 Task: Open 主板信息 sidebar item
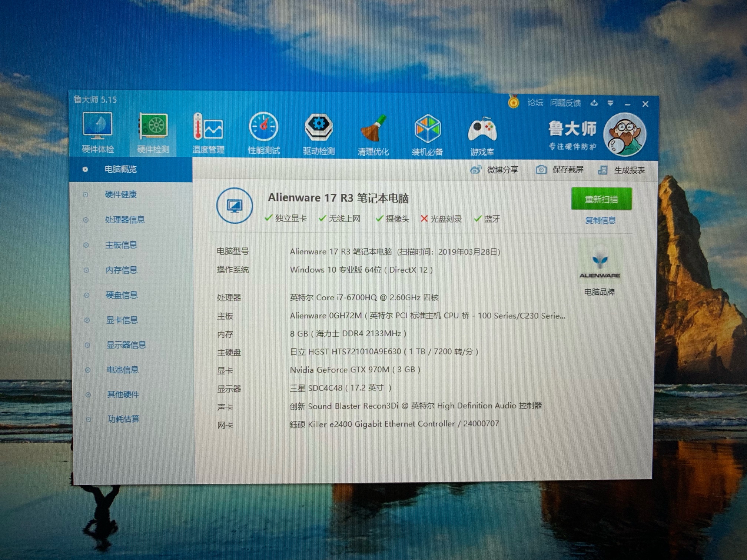(121, 245)
